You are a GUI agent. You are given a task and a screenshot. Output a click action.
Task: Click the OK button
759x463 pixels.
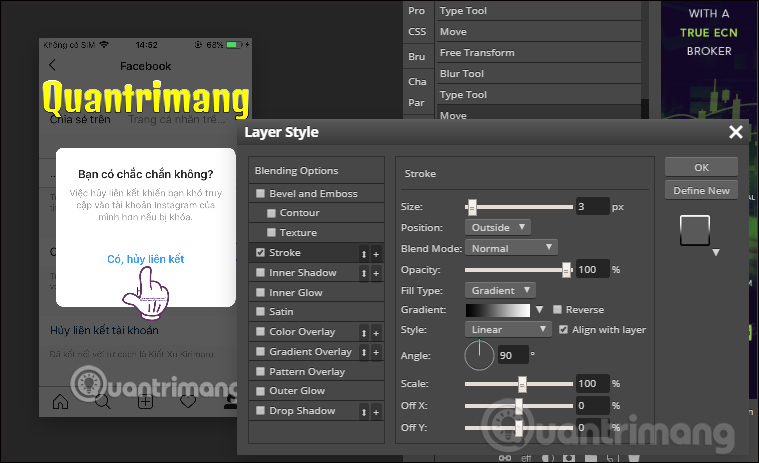[701, 167]
